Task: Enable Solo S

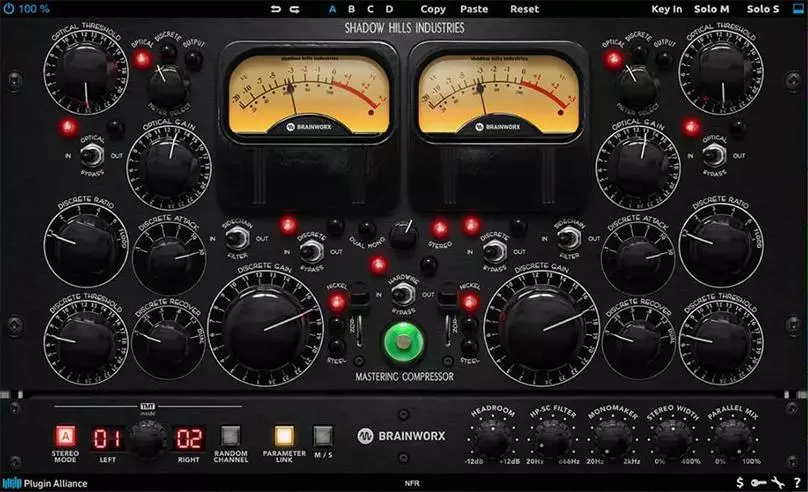Action: click(763, 9)
